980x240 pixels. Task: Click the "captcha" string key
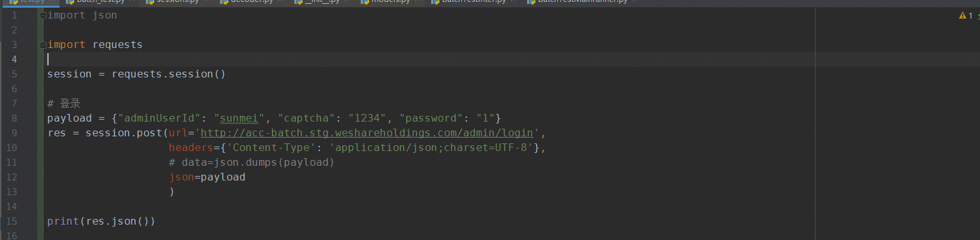(306, 118)
